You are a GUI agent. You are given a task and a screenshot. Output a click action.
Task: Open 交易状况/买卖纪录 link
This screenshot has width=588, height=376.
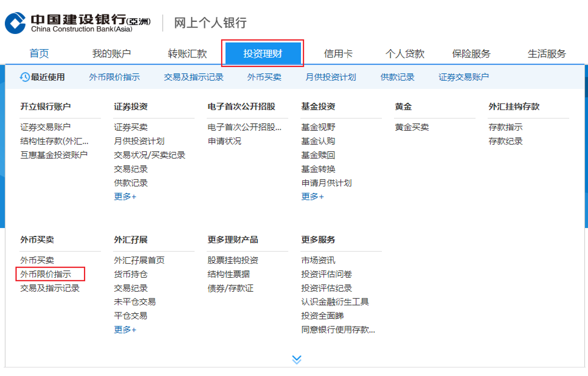150,155
